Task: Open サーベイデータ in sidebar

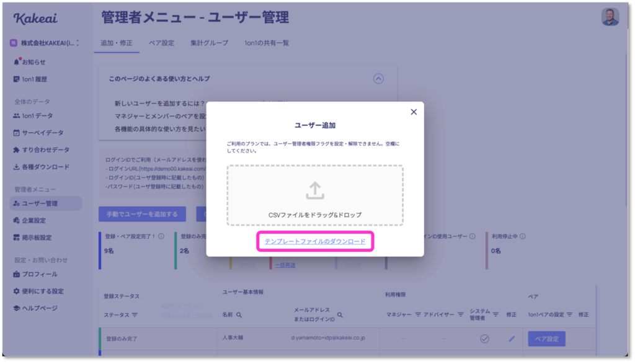Action: pos(38,133)
